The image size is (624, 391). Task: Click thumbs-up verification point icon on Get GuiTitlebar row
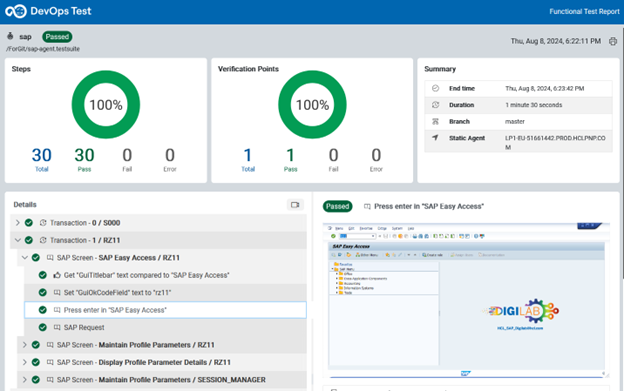point(57,275)
